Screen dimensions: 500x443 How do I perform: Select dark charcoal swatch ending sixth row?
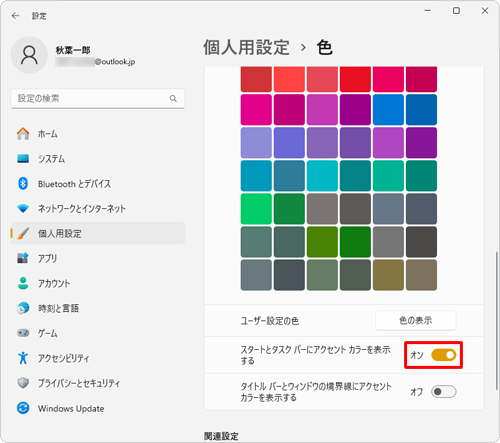(421, 242)
